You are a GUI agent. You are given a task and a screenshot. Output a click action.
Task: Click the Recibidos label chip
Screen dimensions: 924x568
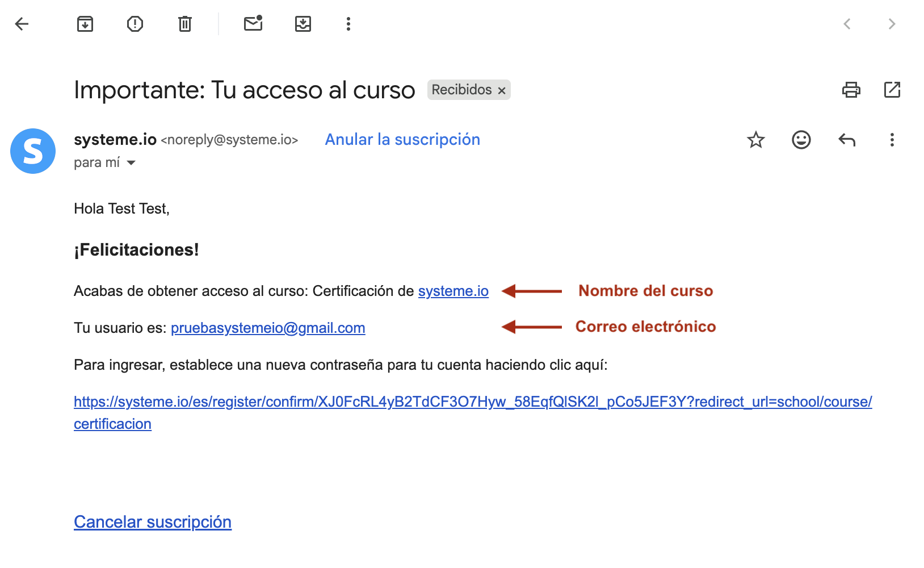[461, 90]
